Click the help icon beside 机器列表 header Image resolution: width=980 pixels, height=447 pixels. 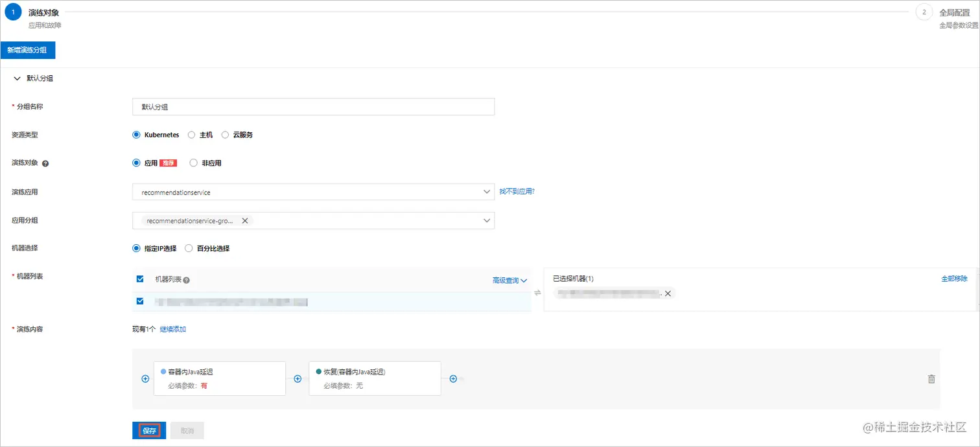point(185,279)
